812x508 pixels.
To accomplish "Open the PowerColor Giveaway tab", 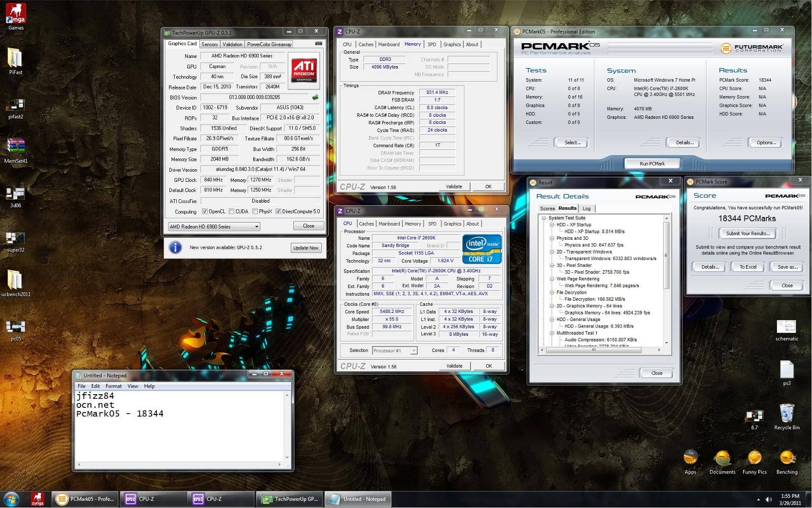I will (269, 44).
